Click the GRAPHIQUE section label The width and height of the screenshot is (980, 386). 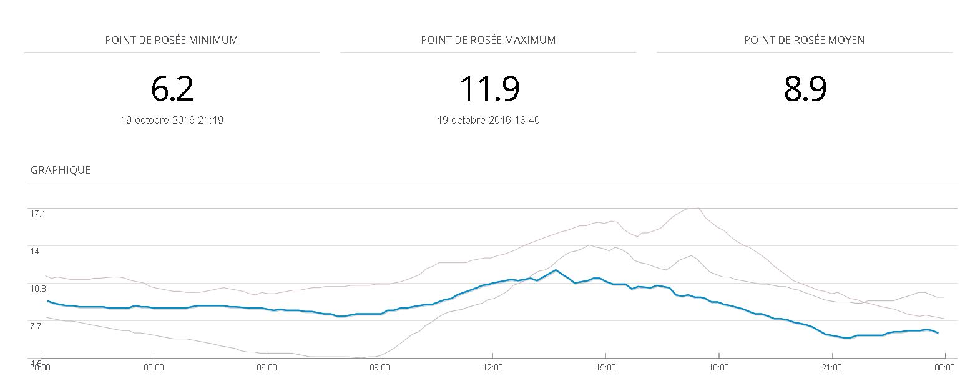coord(61,170)
